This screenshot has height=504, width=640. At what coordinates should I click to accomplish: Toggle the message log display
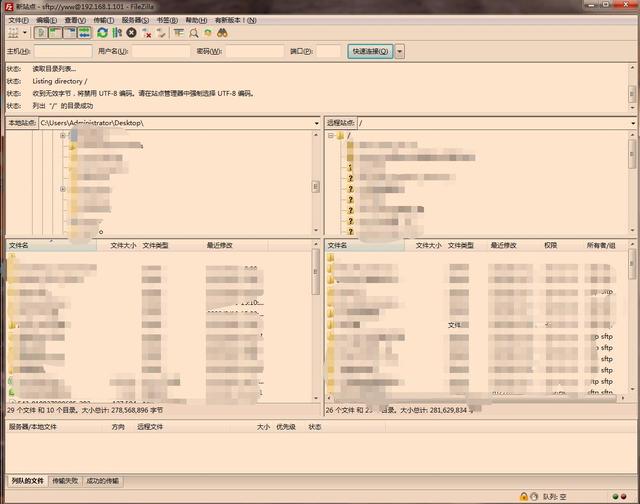tap(41, 33)
